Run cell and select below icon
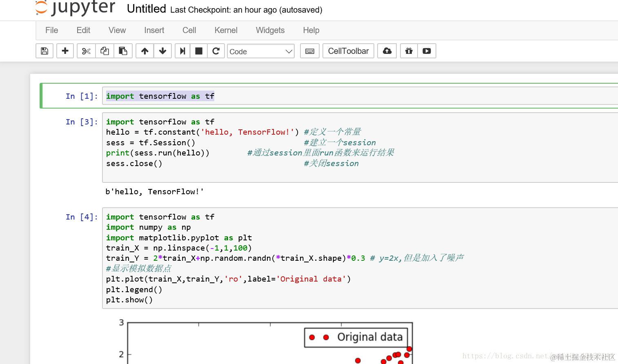Image resolution: width=618 pixels, height=364 pixels. tap(182, 51)
